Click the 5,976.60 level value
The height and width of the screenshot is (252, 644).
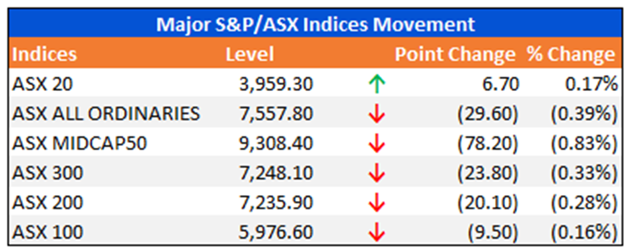coord(277,233)
